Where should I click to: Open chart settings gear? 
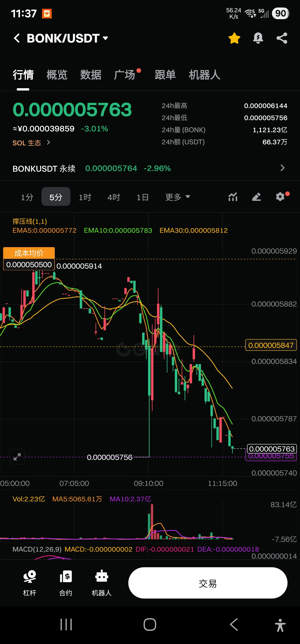[280, 197]
